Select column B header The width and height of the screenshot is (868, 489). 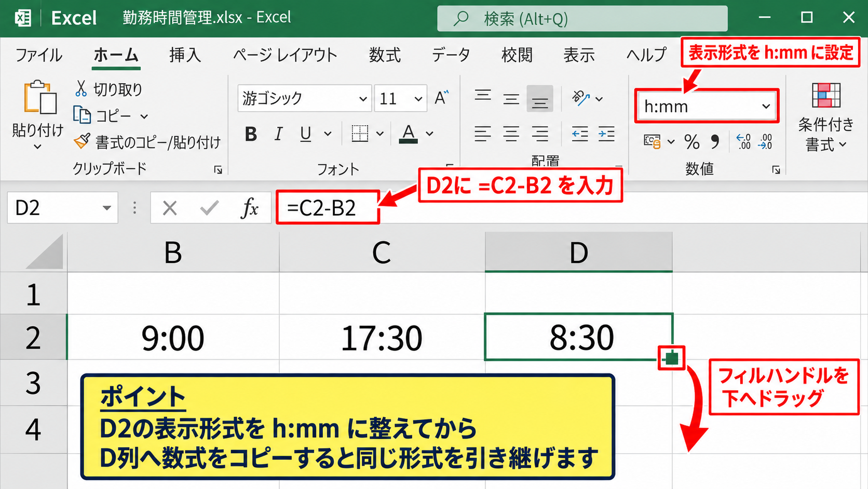point(173,252)
